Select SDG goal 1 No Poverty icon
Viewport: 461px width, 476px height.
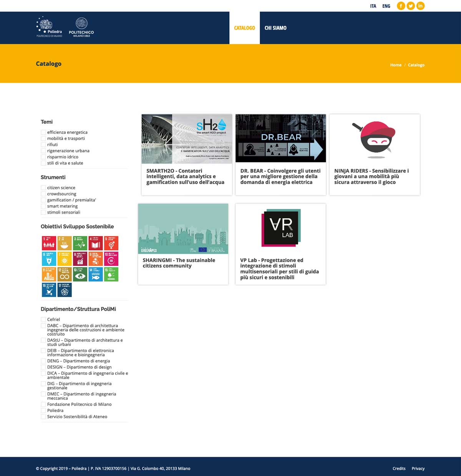49,243
